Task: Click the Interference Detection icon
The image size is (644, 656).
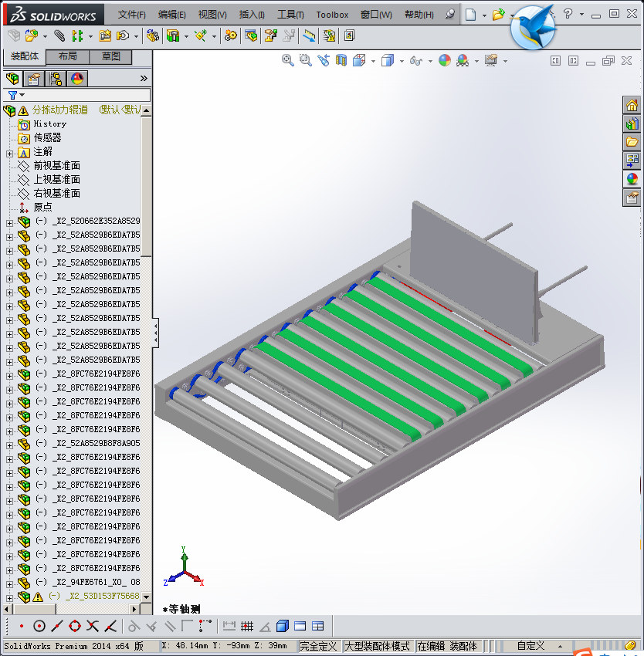Action: (x=329, y=36)
